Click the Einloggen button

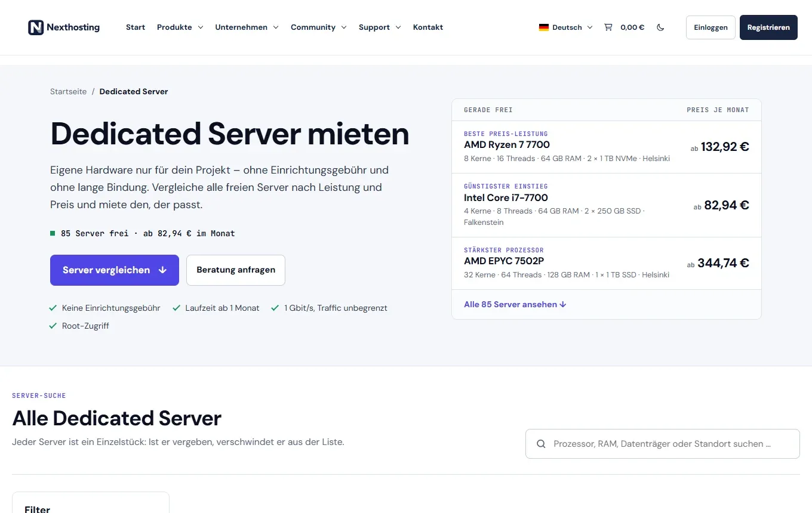tap(710, 27)
